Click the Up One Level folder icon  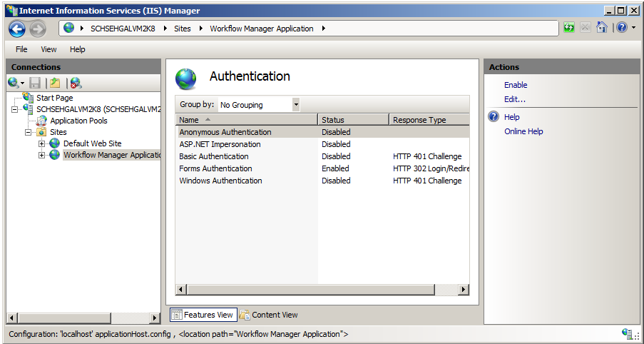(55, 83)
